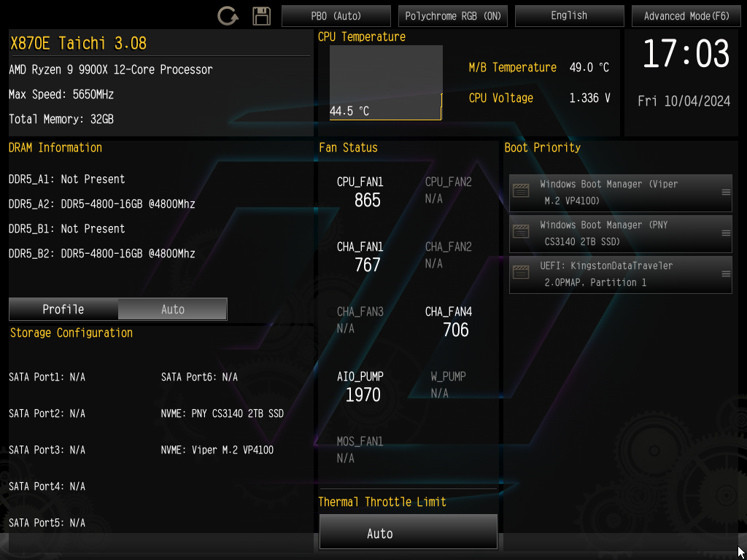Click the 44.5 °C CPU temperature value
Screen dimensions: 747x560
tap(349, 112)
